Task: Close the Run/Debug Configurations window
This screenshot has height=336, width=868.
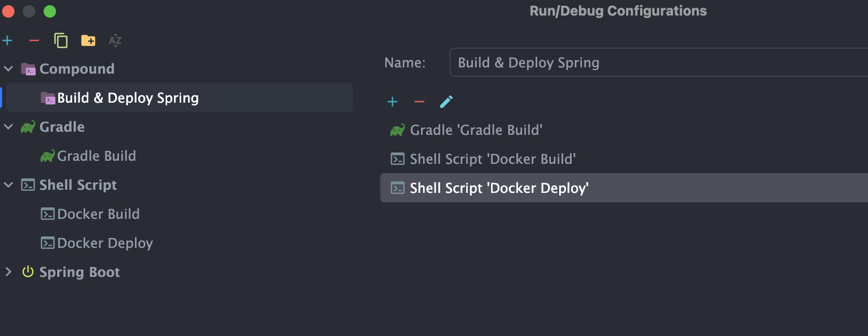Action: coord(8,11)
